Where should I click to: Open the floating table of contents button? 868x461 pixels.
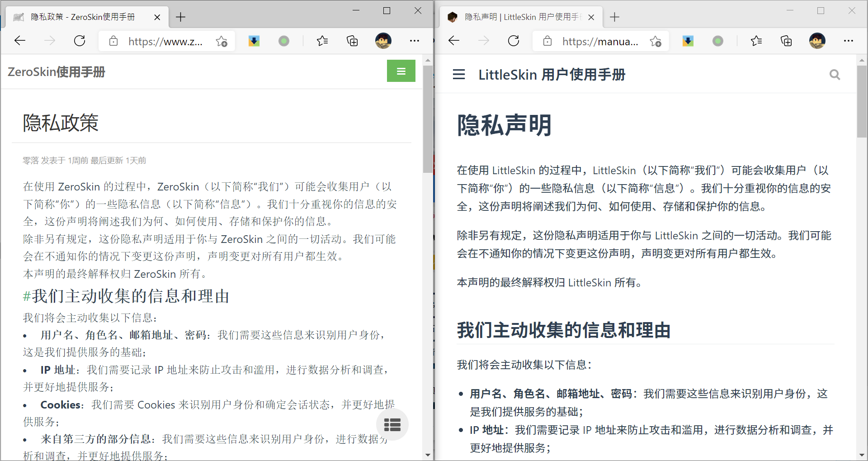tap(392, 424)
